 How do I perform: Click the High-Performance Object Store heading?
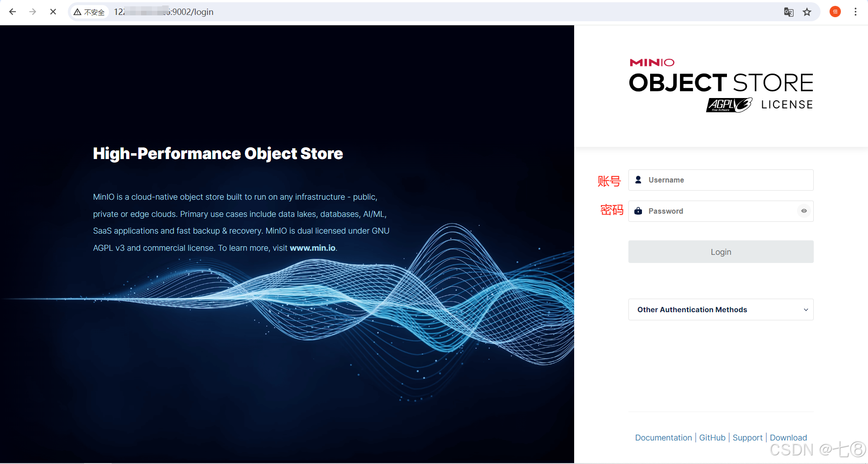coord(218,154)
